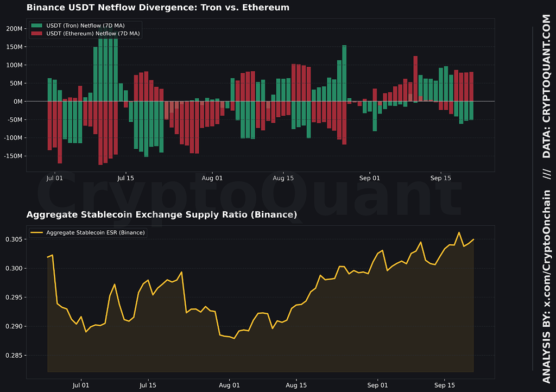Click 'Sep 01' on the ESR chart axis

(x=377, y=385)
